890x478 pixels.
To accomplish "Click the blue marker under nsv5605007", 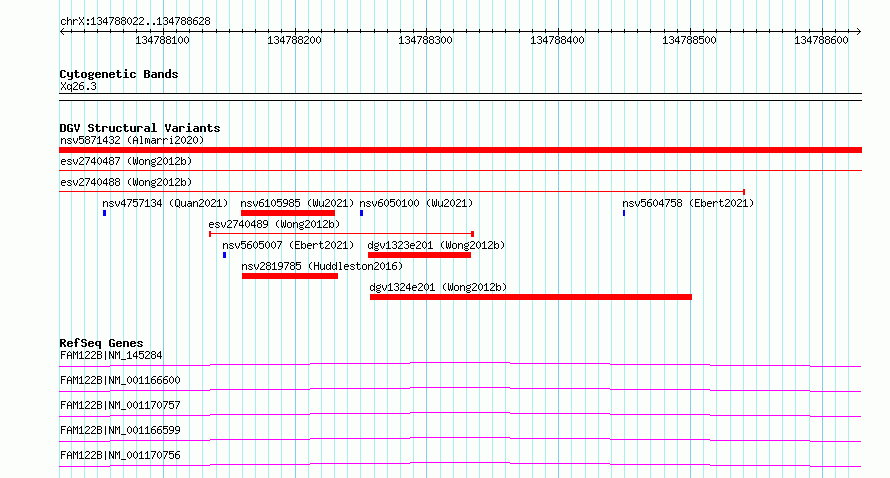I will (225, 255).
